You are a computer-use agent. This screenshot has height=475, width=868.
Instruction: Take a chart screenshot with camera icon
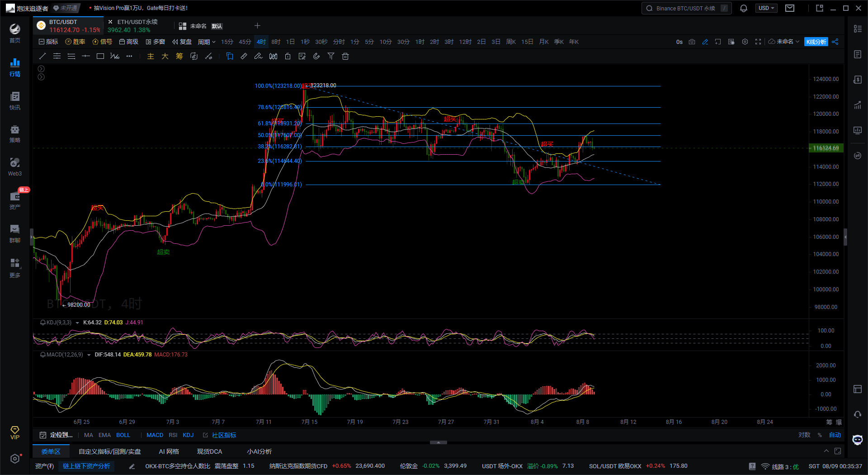[692, 42]
